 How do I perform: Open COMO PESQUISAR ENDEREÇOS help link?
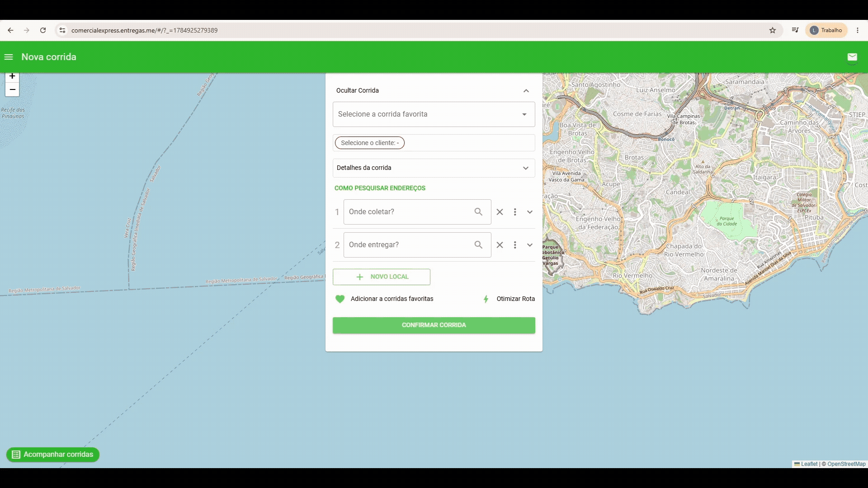click(x=380, y=188)
